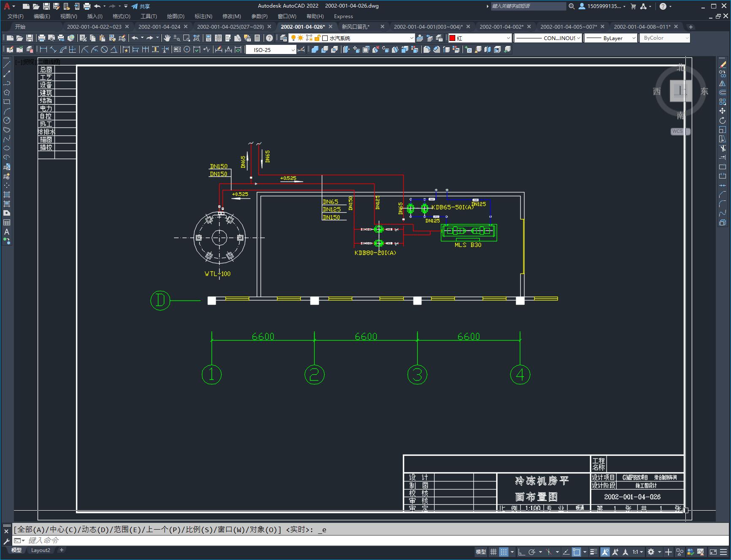Select the Line draw tool in left toolbar
Screen dimensions: 731x560
pyautogui.click(x=7, y=65)
